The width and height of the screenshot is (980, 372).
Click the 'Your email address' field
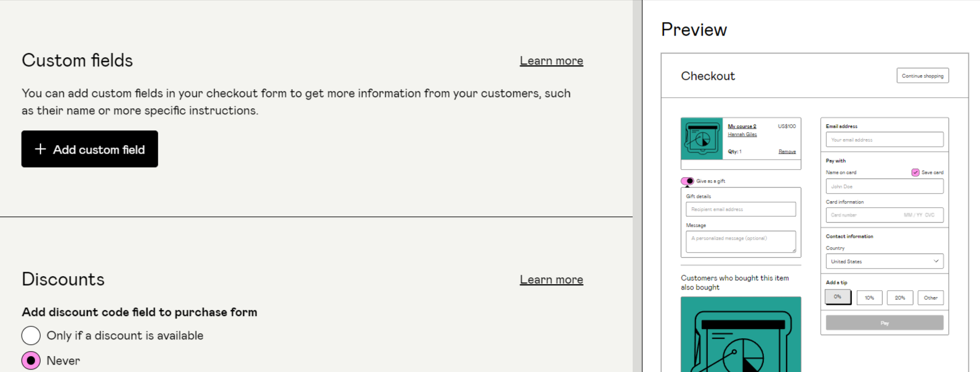pyautogui.click(x=884, y=140)
